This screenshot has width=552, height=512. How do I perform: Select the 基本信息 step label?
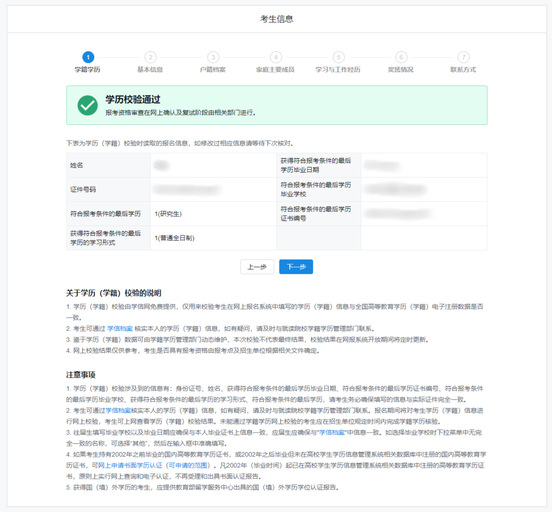(150, 69)
